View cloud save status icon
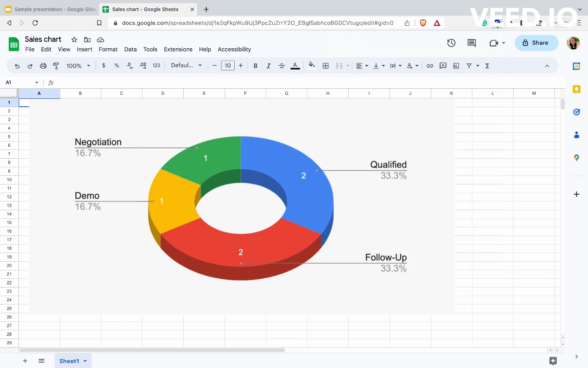 coord(101,40)
